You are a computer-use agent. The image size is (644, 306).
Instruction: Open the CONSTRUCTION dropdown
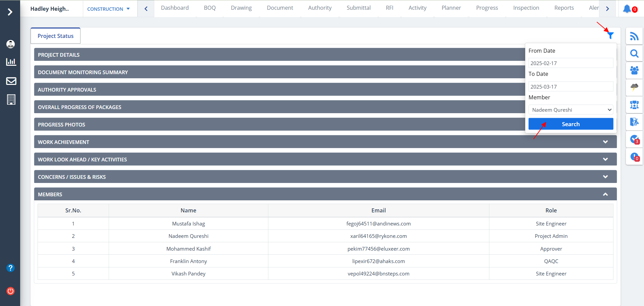tap(108, 9)
